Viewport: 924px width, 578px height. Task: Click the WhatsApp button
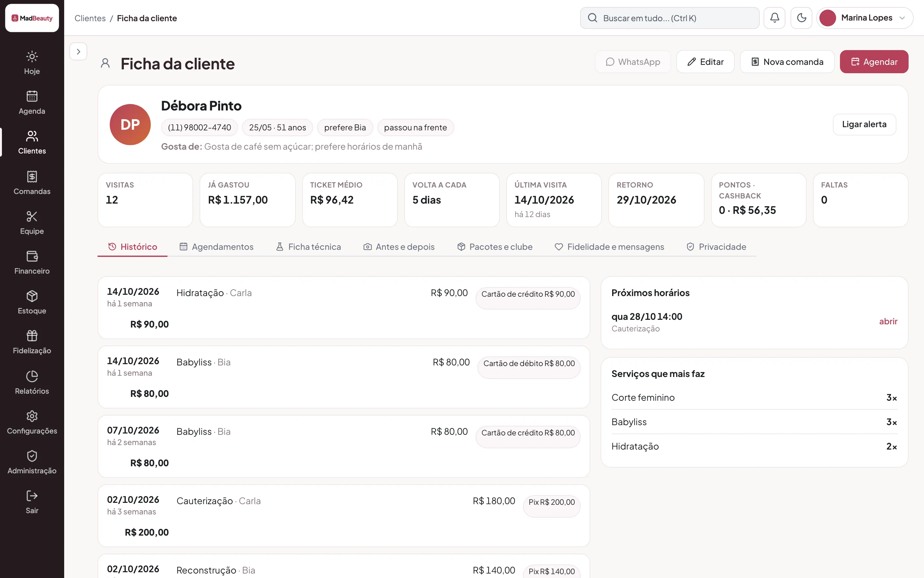click(x=633, y=62)
